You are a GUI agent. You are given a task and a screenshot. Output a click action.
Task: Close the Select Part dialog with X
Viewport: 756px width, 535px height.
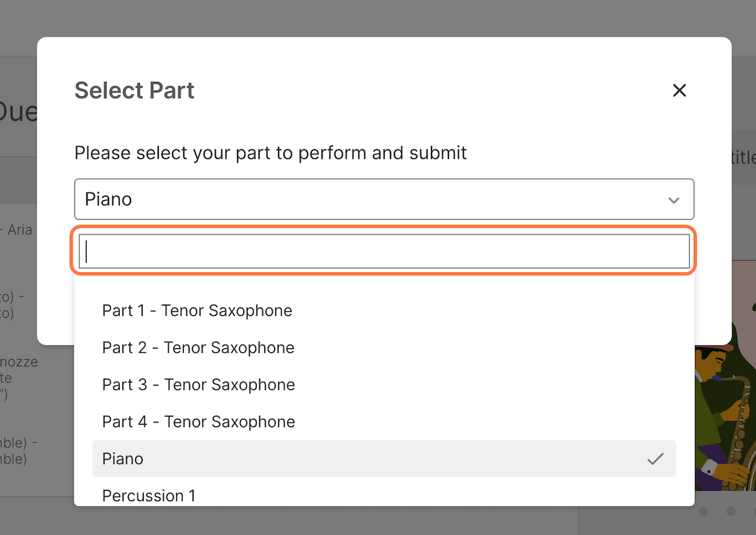[679, 91]
